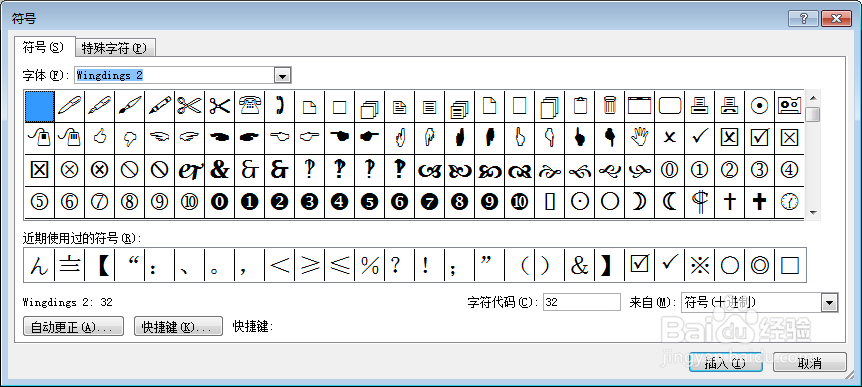Select the recent ん hiragana character
The width and height of the screenshot is (862, 387).
(40, 265)
